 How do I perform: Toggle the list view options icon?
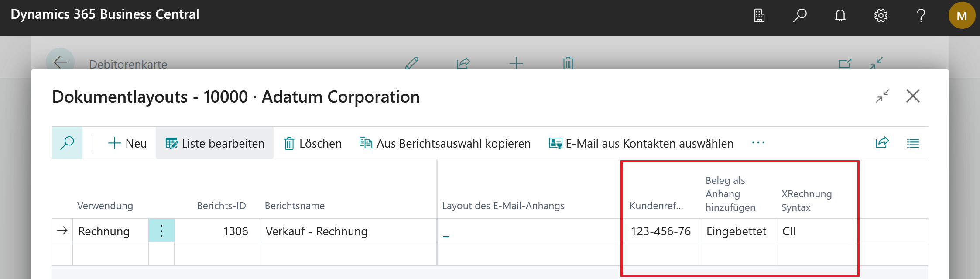913,143
